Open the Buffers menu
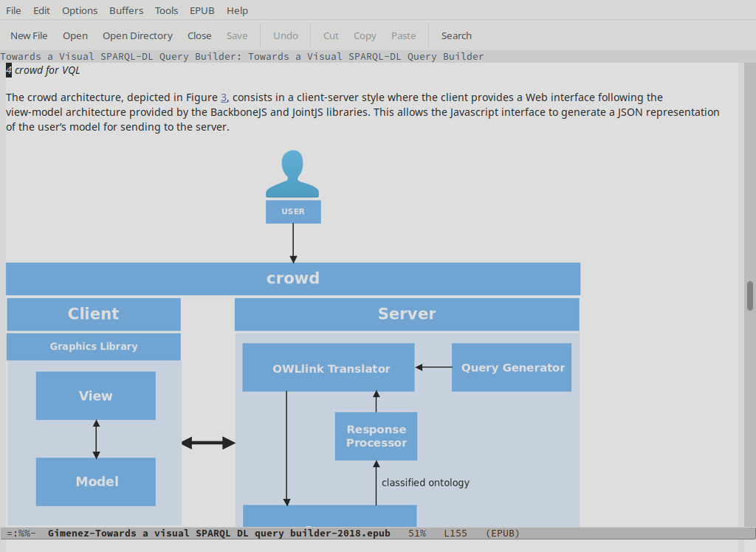Viewport: 756px width, 552px height. pyautogui.click(x=126, y=10)
